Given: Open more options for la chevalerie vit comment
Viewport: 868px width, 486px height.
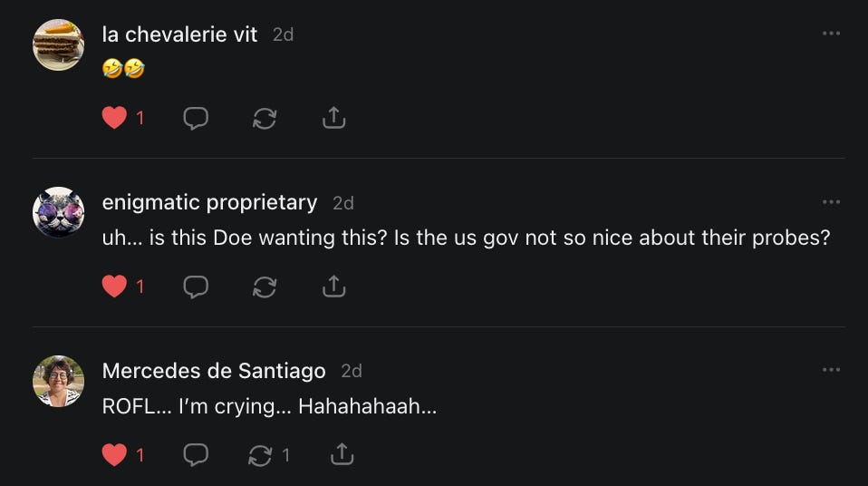Looking at the screenshot, I should pyautogui.click(x=831, y=34).
